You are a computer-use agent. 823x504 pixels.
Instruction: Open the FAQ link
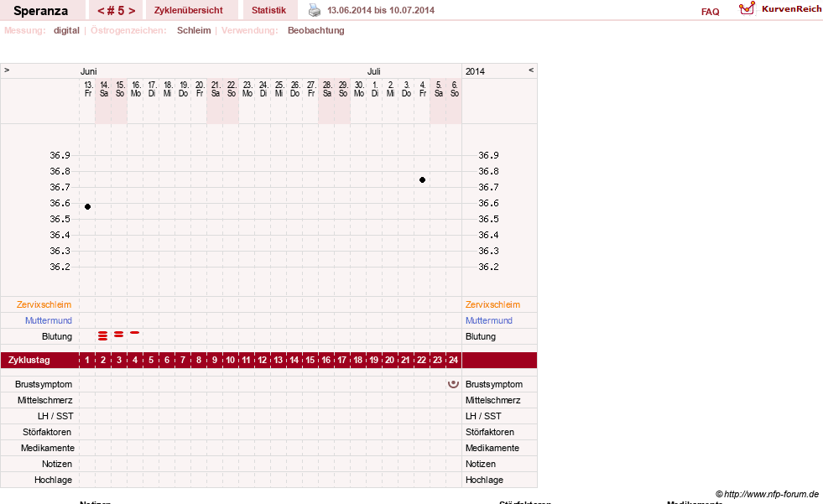(710, 12)
